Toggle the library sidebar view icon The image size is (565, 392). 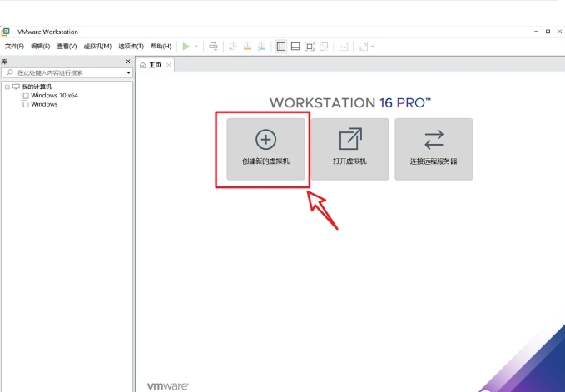point(281,47)
